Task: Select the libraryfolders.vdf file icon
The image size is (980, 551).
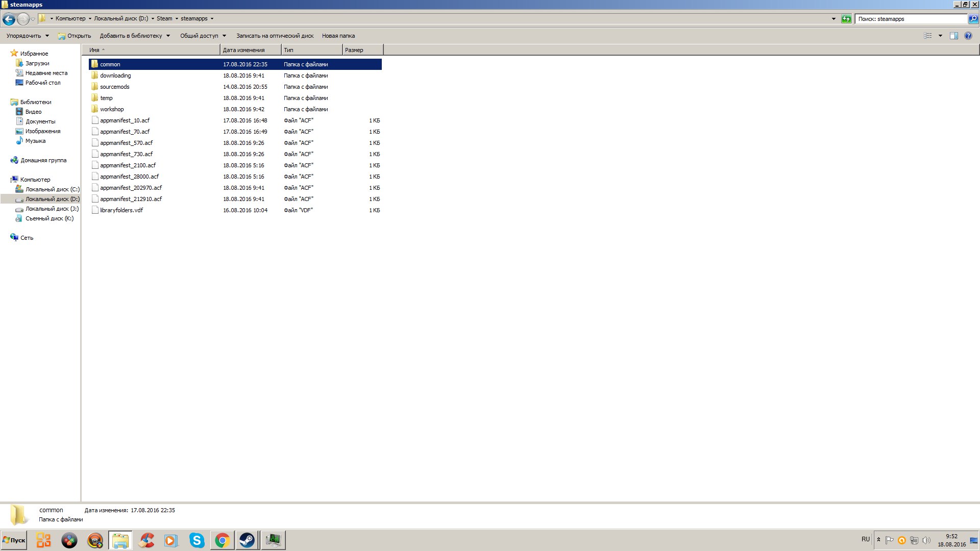Action: [x=95, y=210]
